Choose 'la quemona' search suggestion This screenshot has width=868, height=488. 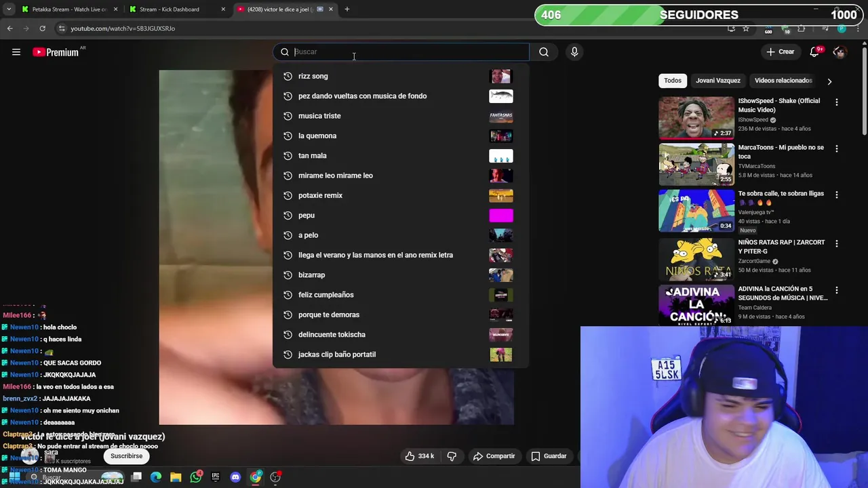coord(401,136)
